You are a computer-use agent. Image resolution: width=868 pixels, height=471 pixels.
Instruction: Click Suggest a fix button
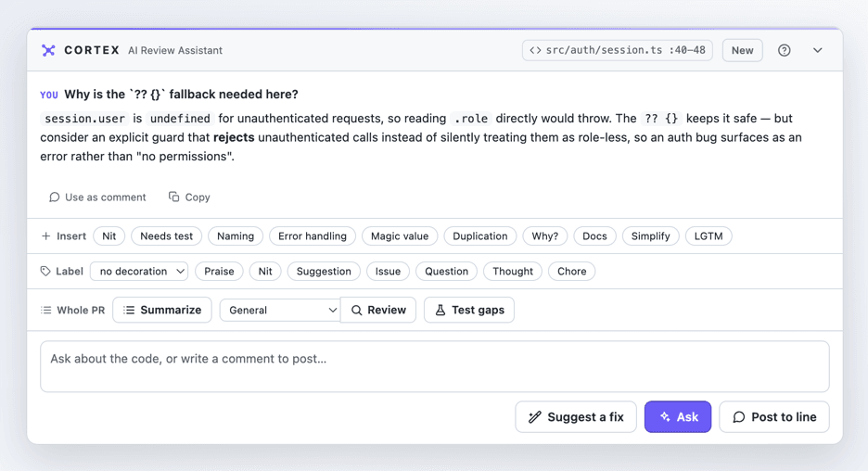576,416
